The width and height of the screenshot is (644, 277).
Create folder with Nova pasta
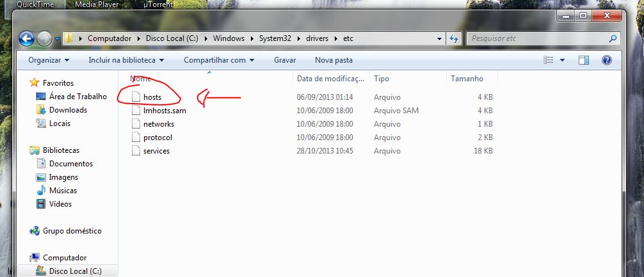tap(334, 60)
